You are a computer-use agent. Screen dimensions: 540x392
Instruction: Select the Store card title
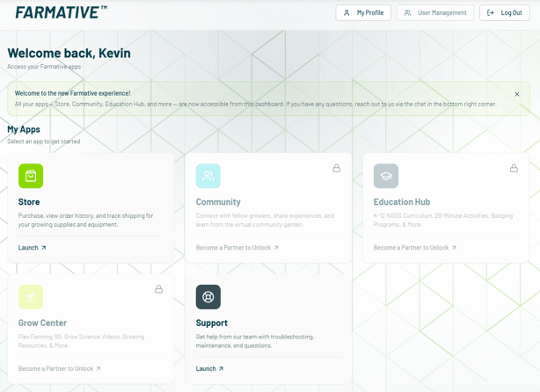tap(29, 202)
